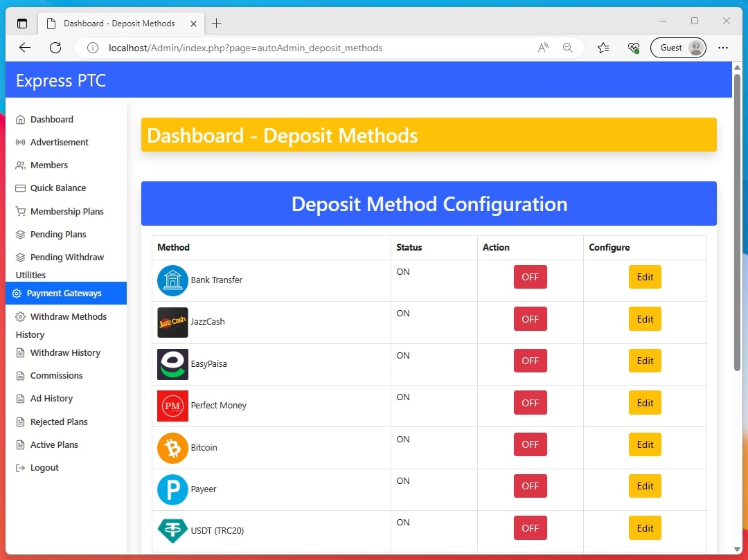
Task: Click the Advertisement broadcast icon
Action: tap(20, 143)
